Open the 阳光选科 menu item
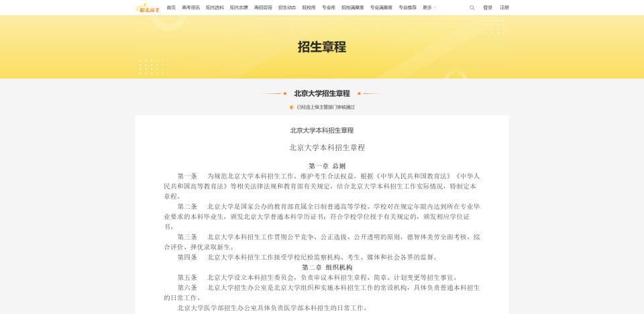 coord(215,7)
